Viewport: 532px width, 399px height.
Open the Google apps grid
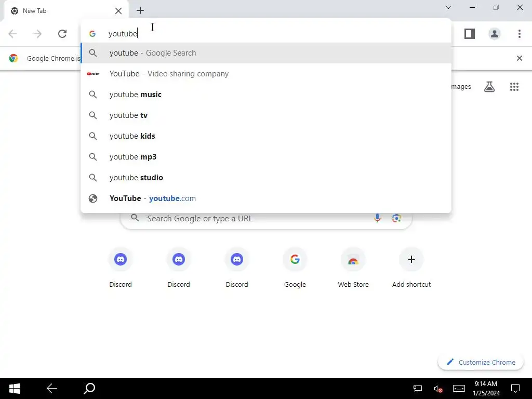click(x=514, y=87)
